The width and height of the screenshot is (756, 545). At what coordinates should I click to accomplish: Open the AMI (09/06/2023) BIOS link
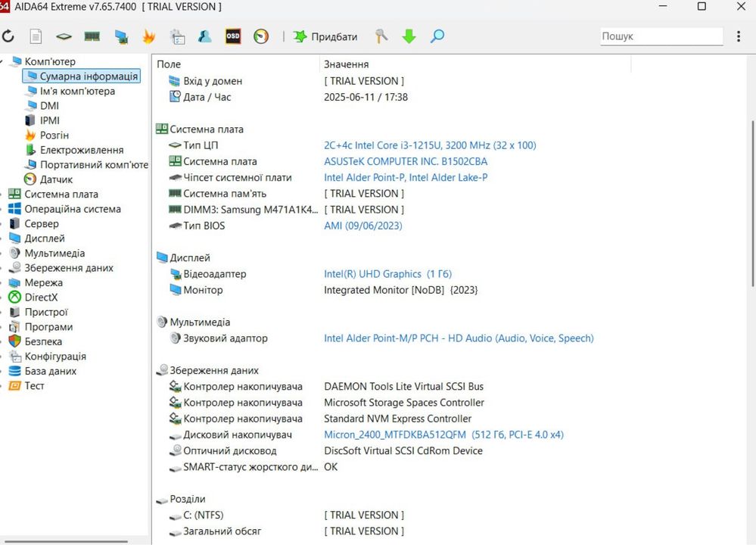pyautogui.click(x=363, y=226)
